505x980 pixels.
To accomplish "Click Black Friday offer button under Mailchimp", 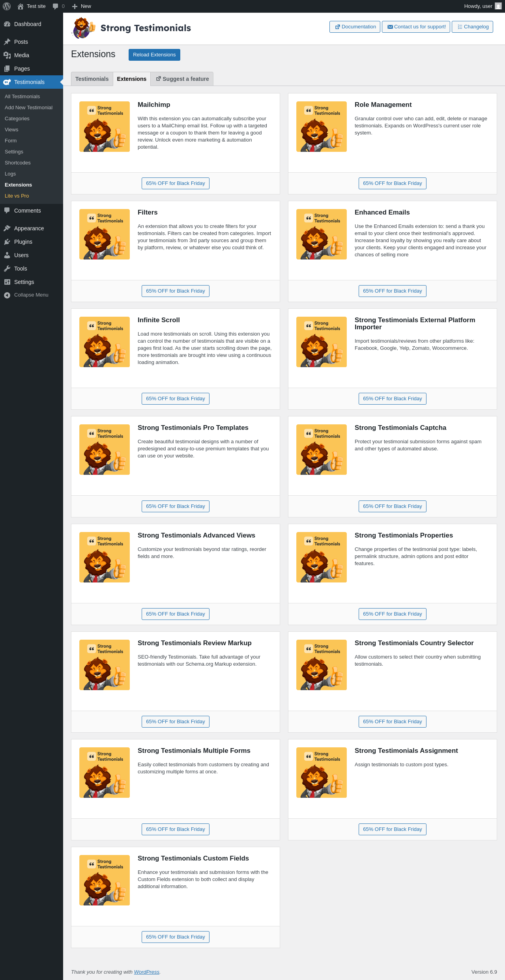I will tap(176, 183).
